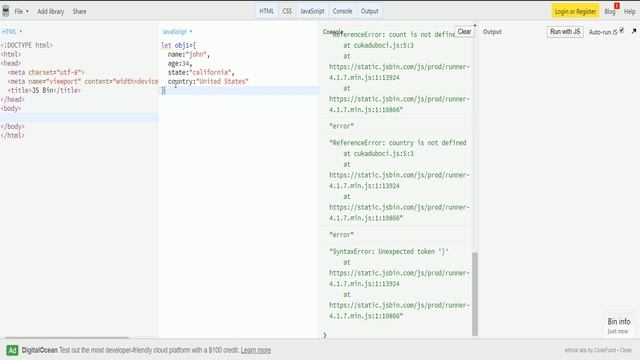The width and height of the screenshot is (640, 360).
Task: Open the HTML panel language dropdown
Action: point(12,31)
